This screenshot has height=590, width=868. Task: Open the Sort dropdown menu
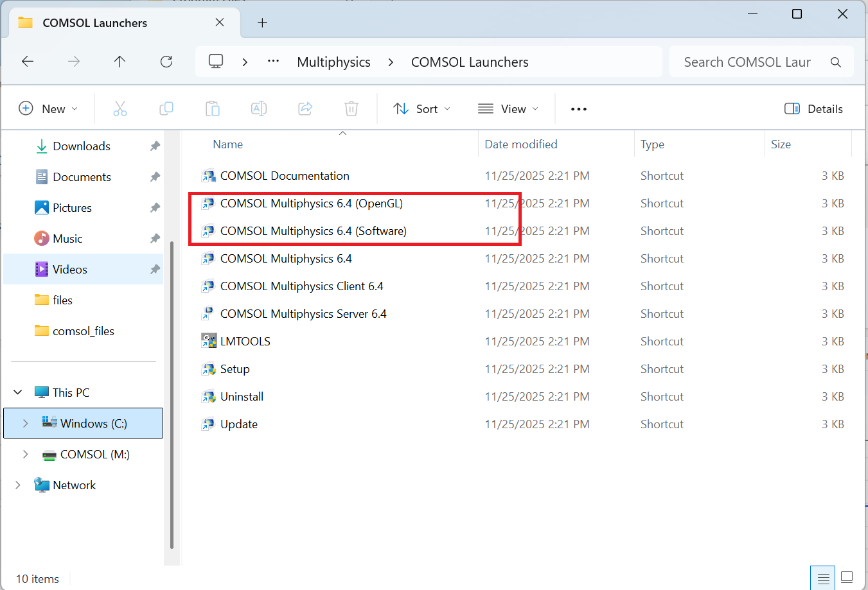point(421,109)
